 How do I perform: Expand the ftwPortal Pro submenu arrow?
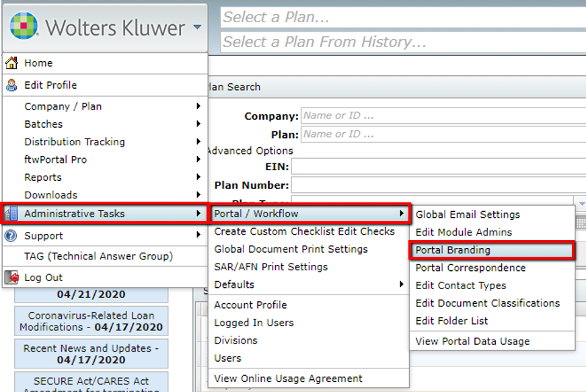tap(198, 159)
